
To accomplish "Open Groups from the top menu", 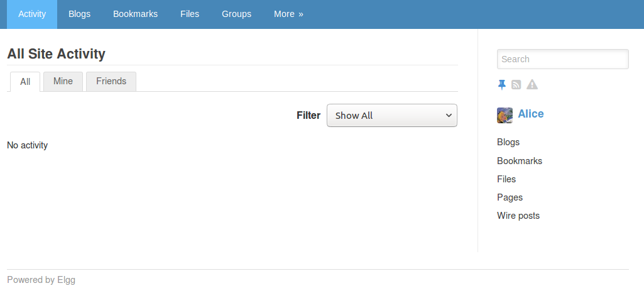I will (x=237, y=14).
